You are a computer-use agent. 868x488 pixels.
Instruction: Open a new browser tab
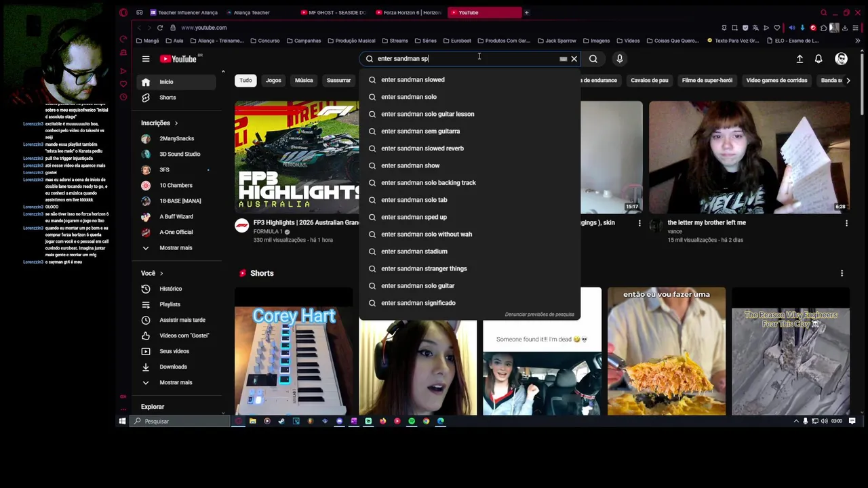pyautogui.click(x=527, y=12)
